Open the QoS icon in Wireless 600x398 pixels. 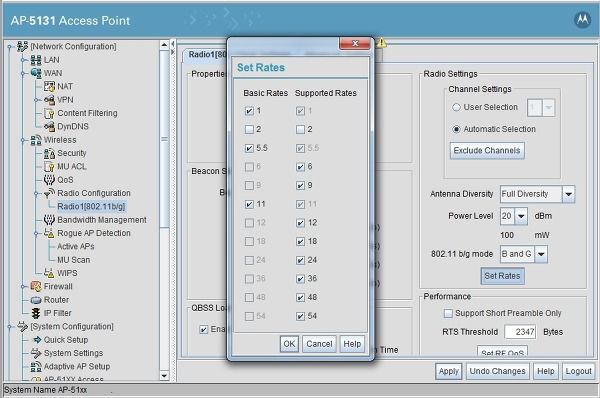pyautogui.click(x=49, y=179)
